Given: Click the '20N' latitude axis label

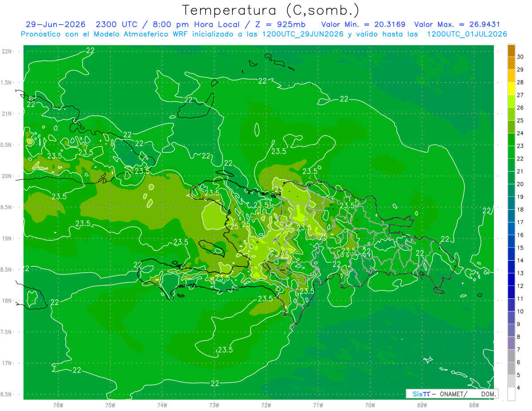Looking at the screenshot, I should tap(7, 176).
